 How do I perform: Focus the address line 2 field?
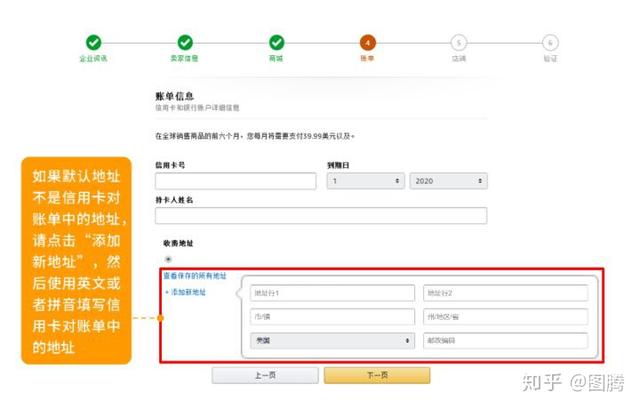pos(506,293)
